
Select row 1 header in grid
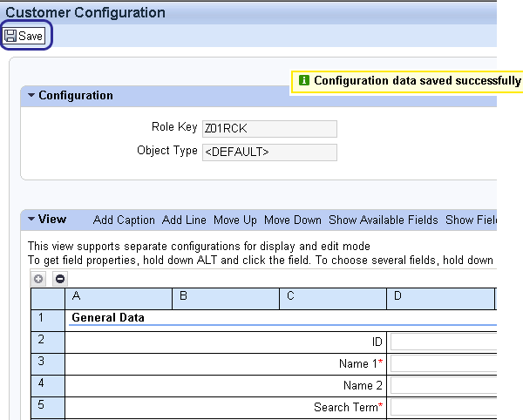point(41,318)
